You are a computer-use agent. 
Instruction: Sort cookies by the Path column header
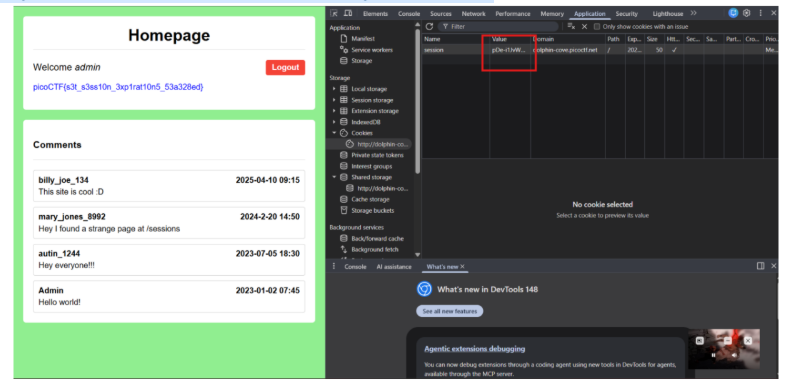615,39
